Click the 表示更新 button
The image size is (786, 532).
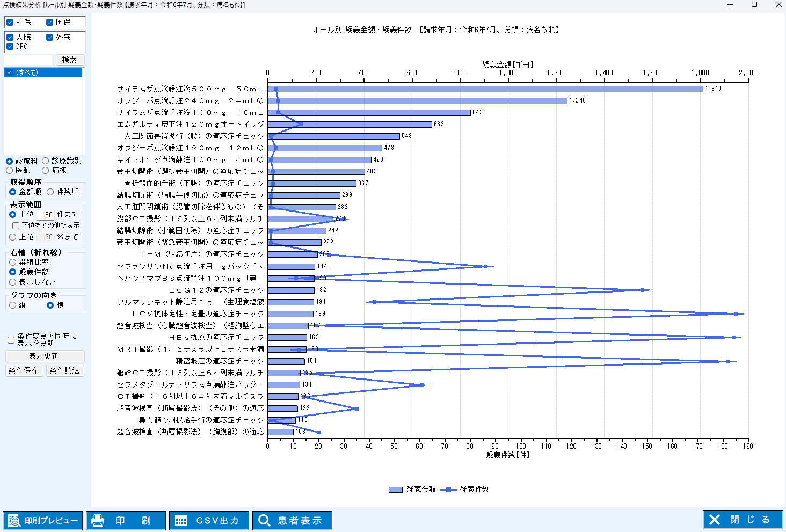click(45, 356)
